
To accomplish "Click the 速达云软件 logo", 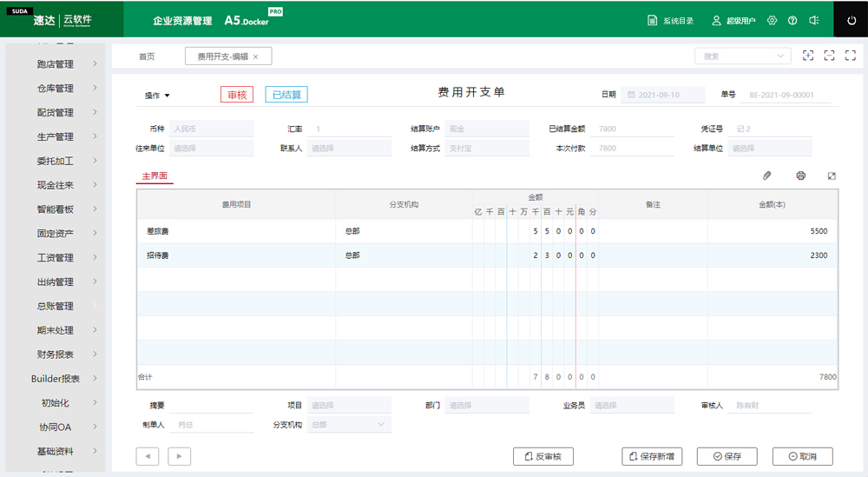I will click(62, 21).
